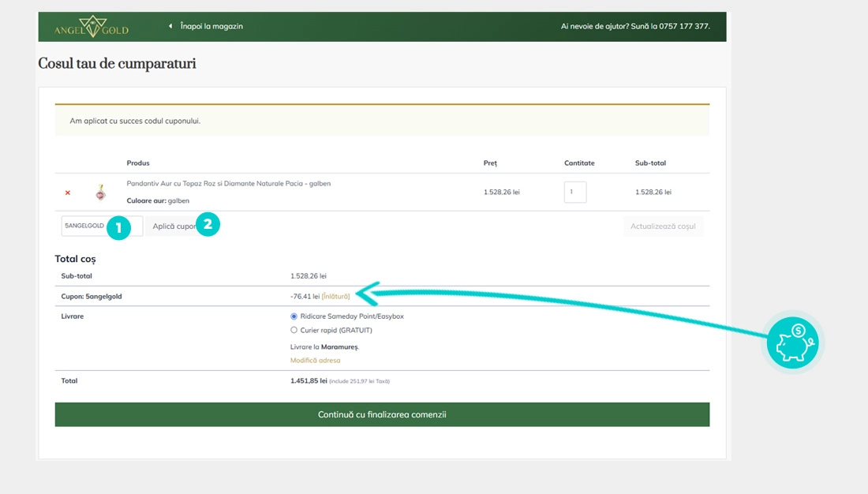Choose Curier rapid (GRATUIT) shipping option
Screen dimensions: 868x494
tap(294, 331)
